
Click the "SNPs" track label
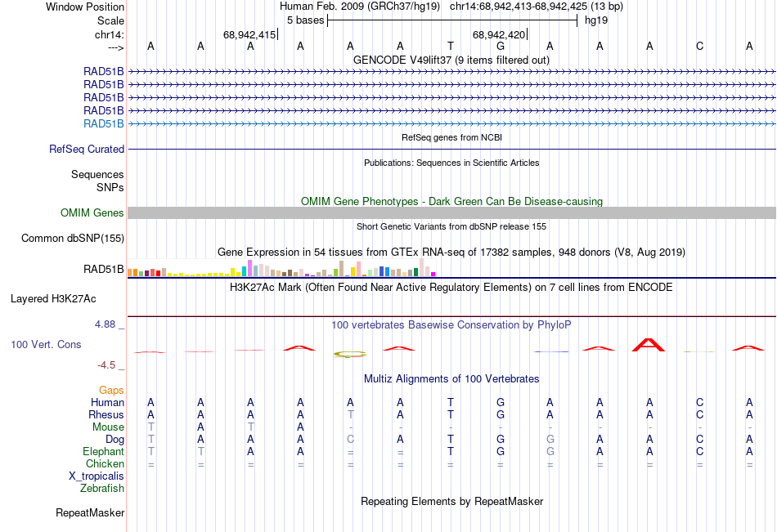[x=110, y=187]
